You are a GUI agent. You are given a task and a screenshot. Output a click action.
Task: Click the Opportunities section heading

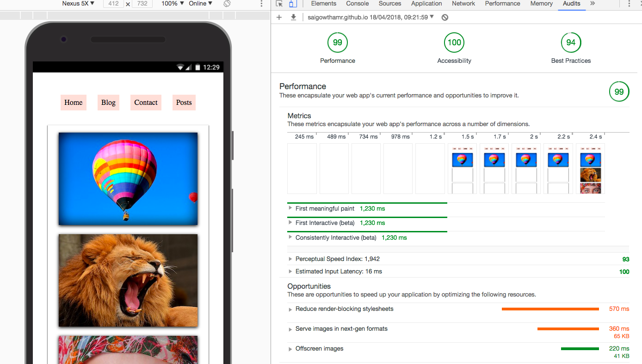point(309,286)
